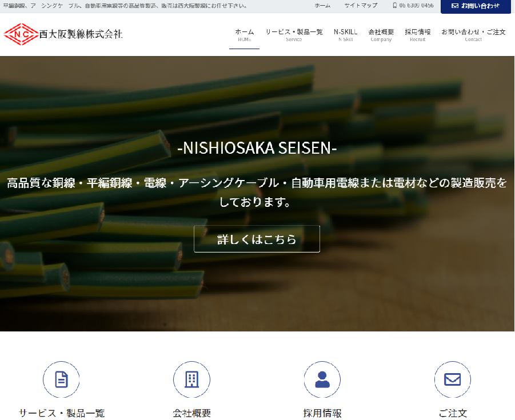Click the phone icon beside 06-6309-0456

[395, 6]
